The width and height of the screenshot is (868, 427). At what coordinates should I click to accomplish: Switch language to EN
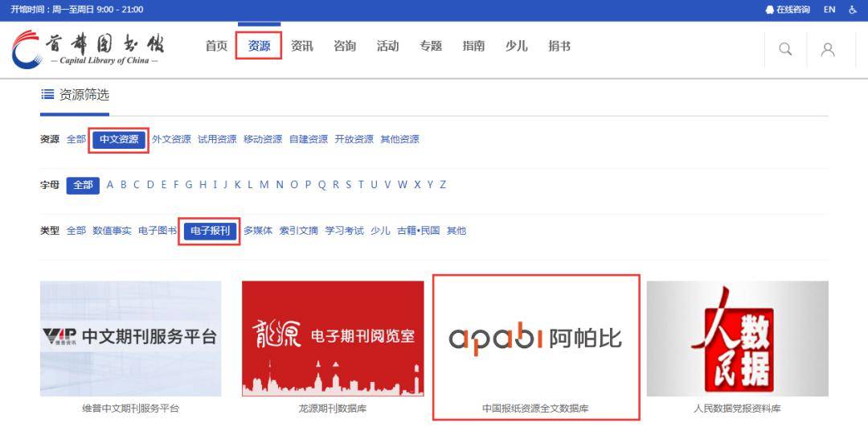point(829,10)
